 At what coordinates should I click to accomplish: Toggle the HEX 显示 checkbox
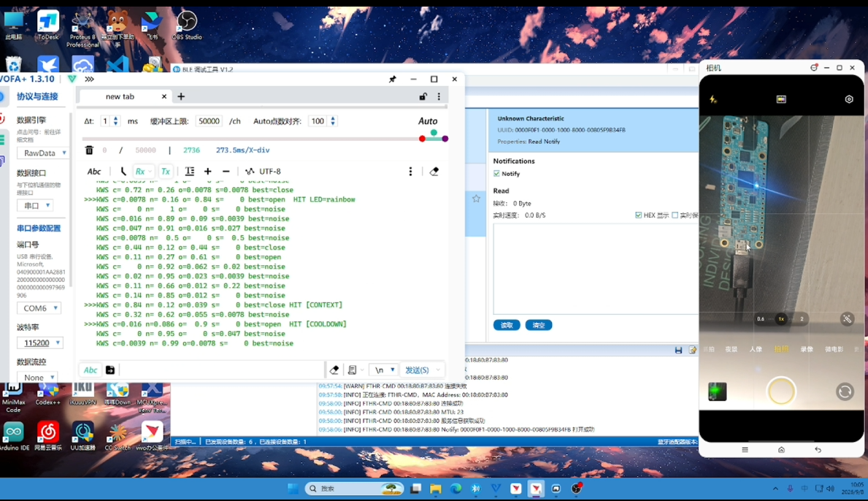(638, 215)
